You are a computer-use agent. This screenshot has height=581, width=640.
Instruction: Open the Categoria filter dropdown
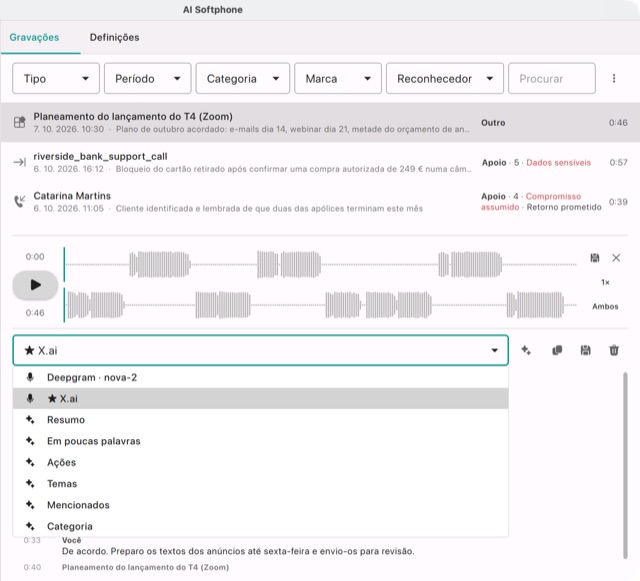pyautogui.click(x=242, y=78)
